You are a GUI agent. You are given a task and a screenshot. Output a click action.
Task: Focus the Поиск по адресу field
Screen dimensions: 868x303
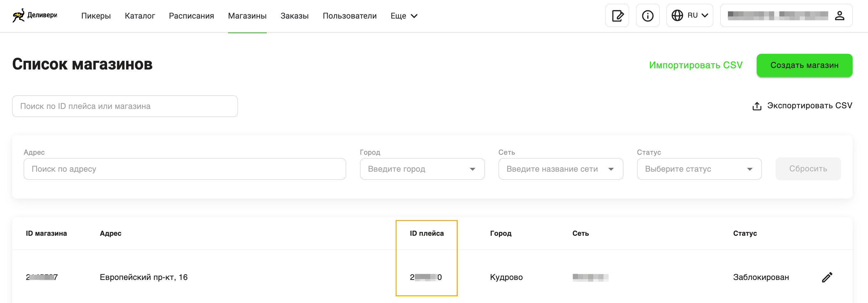(184, 169)
